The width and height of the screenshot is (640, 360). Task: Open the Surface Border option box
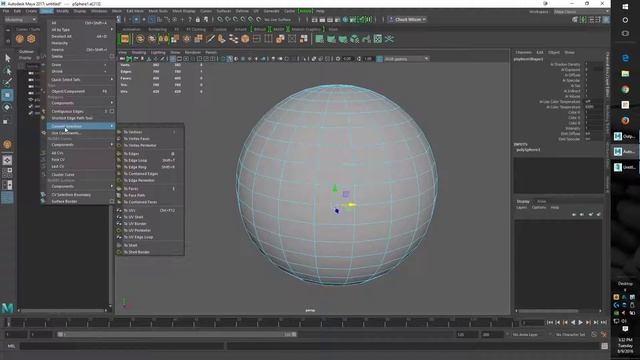(x=112, y=201)
